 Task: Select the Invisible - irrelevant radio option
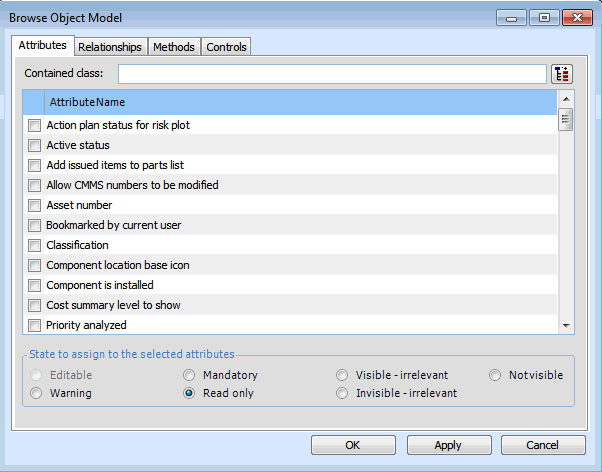[343, 393]
